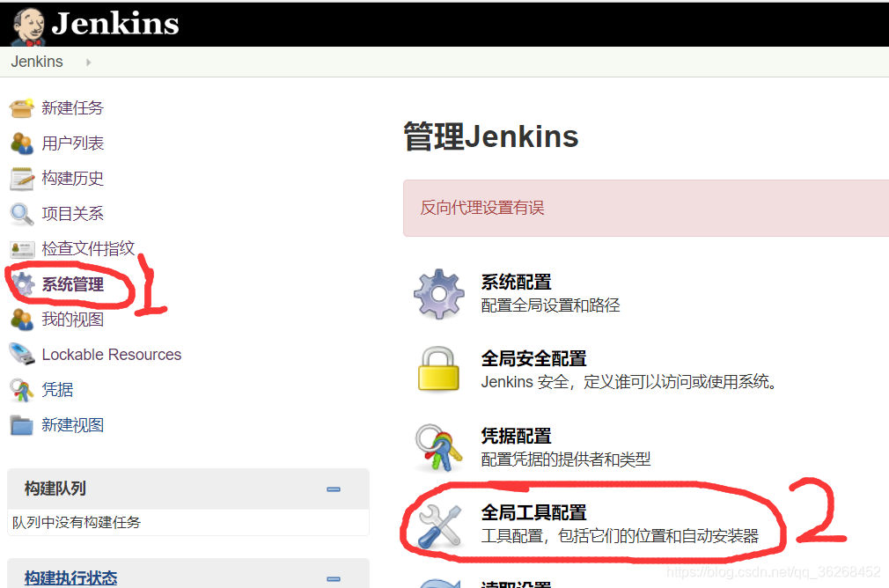
Task: Click the 构建队列 panel title
Action: [x=55, y=489]
